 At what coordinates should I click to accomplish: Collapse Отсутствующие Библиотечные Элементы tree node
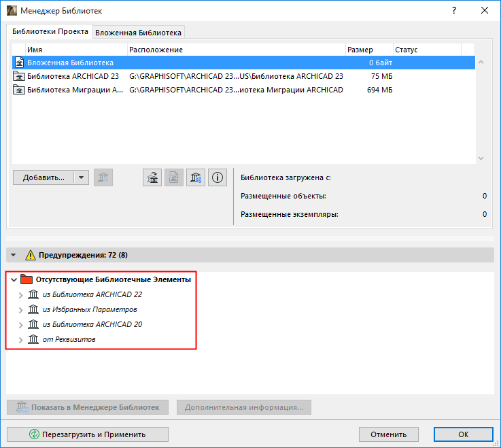[14, 280]
